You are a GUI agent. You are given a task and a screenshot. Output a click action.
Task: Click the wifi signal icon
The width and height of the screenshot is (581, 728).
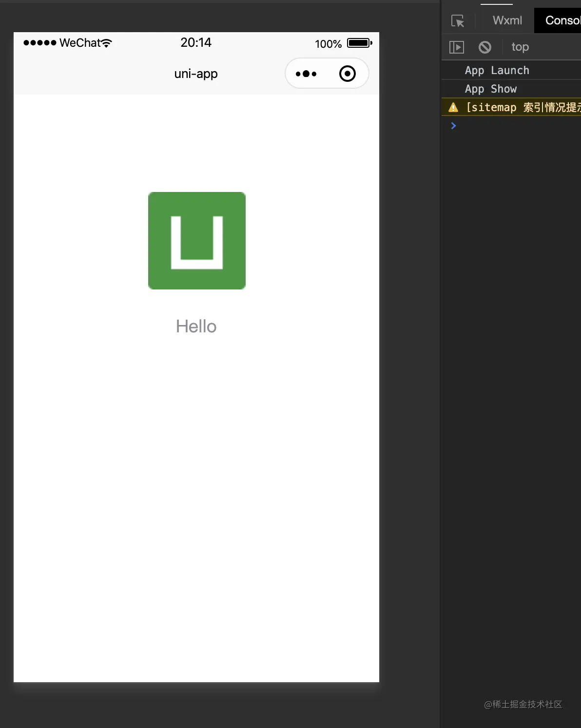[107, 43]
